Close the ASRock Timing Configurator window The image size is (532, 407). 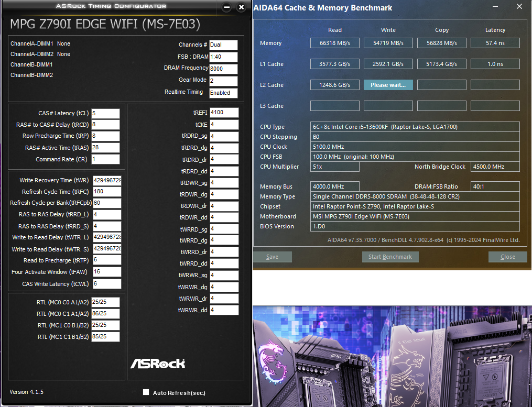pos(241,7)
